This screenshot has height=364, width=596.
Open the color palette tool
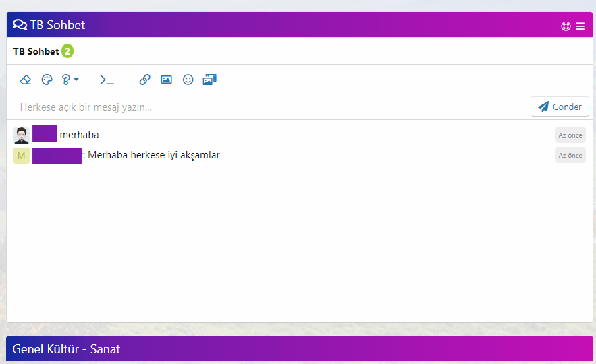click(47, 80)
